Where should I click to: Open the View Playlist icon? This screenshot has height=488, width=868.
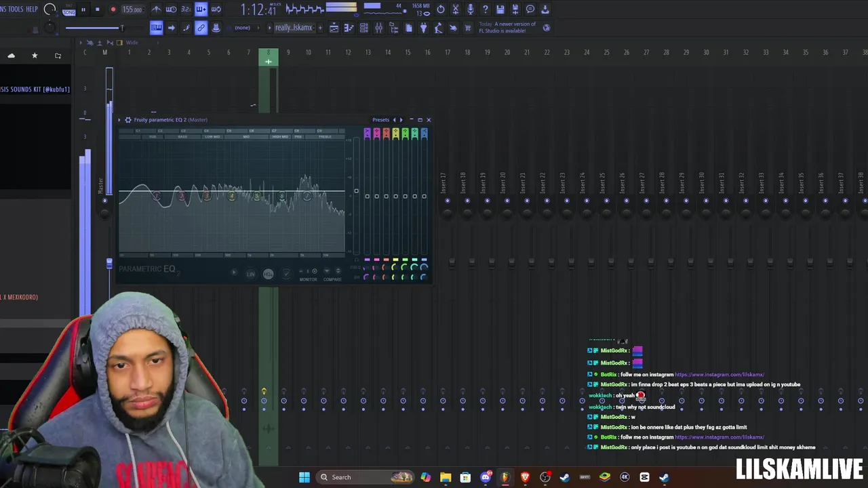pyautogui.click(x=334, y=28)
